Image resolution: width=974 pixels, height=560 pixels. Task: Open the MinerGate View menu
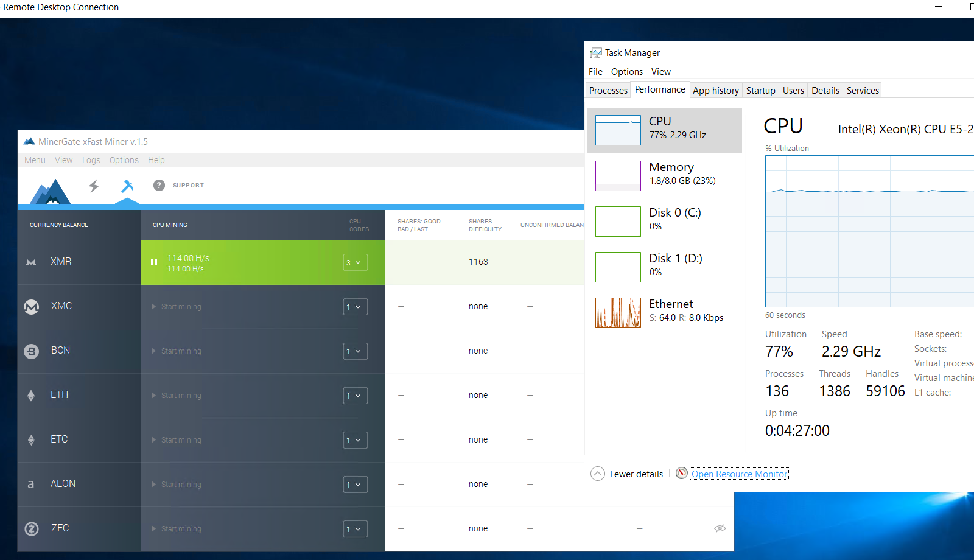click(x=63, y=160)
